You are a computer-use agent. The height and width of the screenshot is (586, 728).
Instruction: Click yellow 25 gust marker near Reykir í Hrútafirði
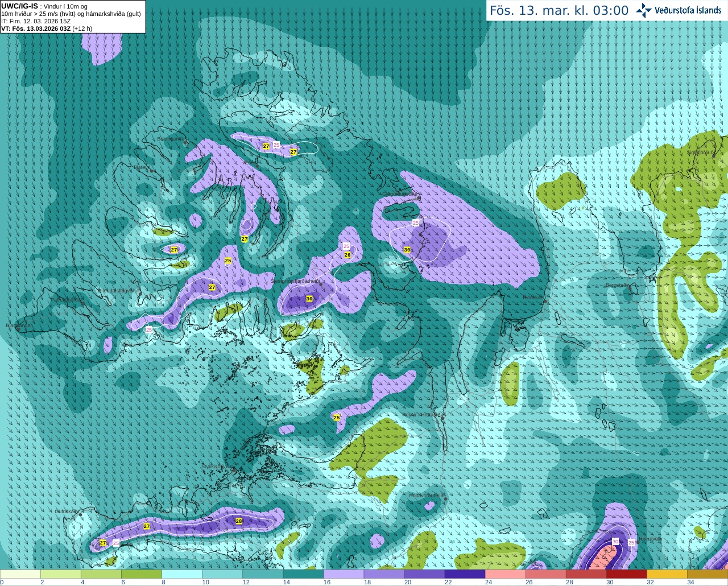pyautogui.click(x=337, y=418)
